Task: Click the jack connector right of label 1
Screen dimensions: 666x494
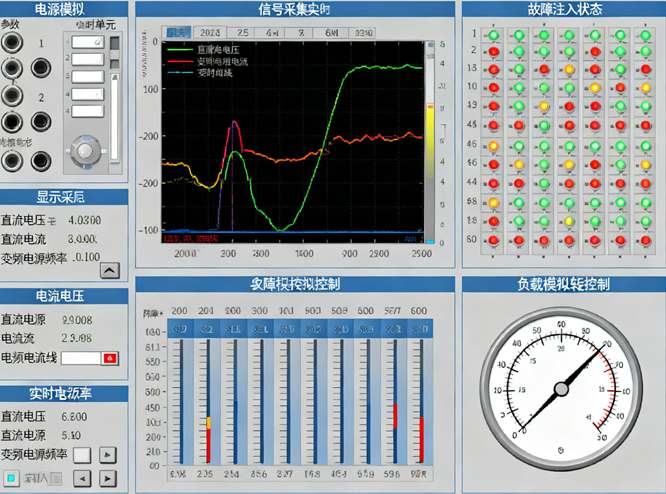Action: (41, 68)
